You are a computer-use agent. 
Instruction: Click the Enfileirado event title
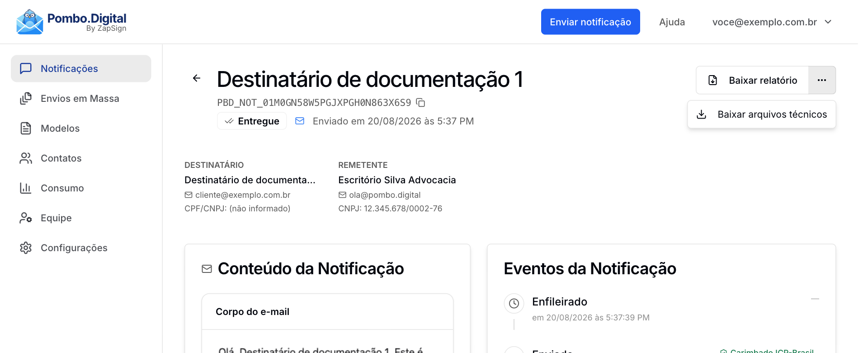pyautogui.click(x=560, y=301)
